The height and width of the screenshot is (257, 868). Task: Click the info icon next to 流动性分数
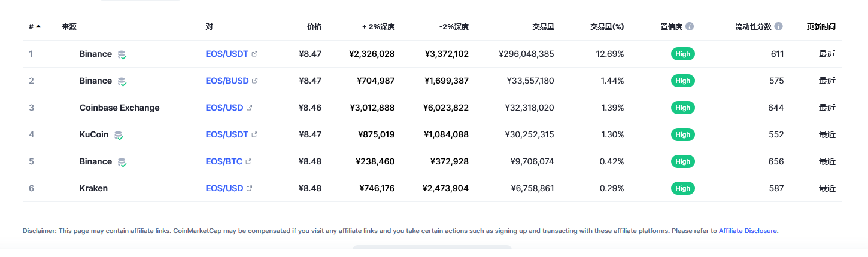coord(778,27)
